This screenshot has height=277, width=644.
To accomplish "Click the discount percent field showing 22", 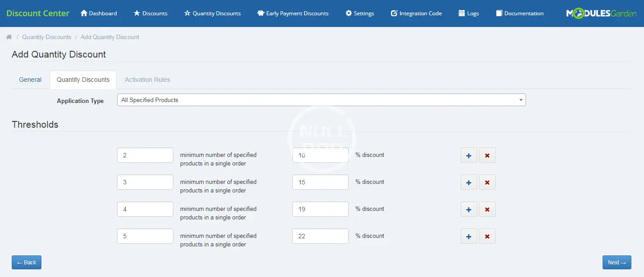I will [320, 236].
